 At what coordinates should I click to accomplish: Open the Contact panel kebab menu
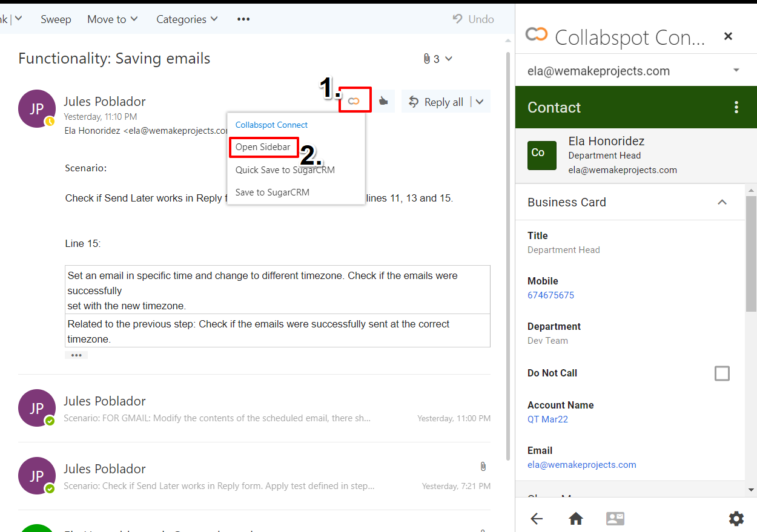click(x=736, y=107)
